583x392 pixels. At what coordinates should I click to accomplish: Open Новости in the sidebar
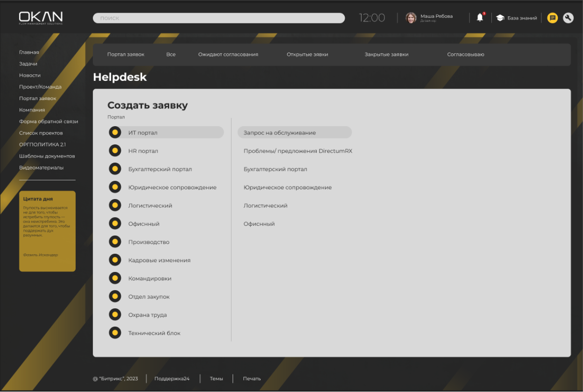(x=30, y=75)
